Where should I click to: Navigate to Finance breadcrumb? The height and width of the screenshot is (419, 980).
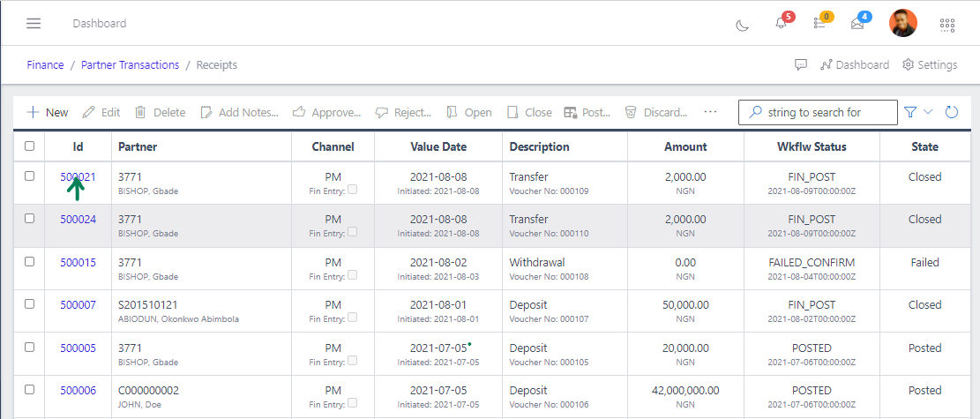(x=45, y=65)
